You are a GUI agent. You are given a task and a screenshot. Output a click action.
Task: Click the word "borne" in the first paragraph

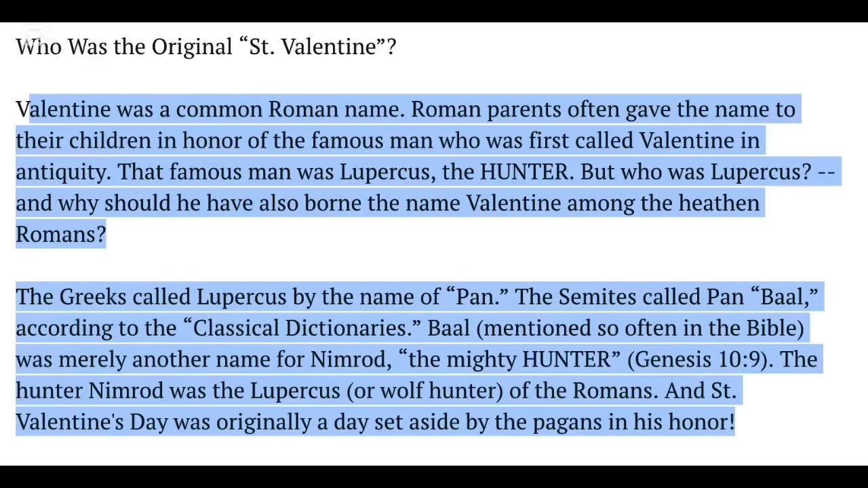tap(330, 203)
